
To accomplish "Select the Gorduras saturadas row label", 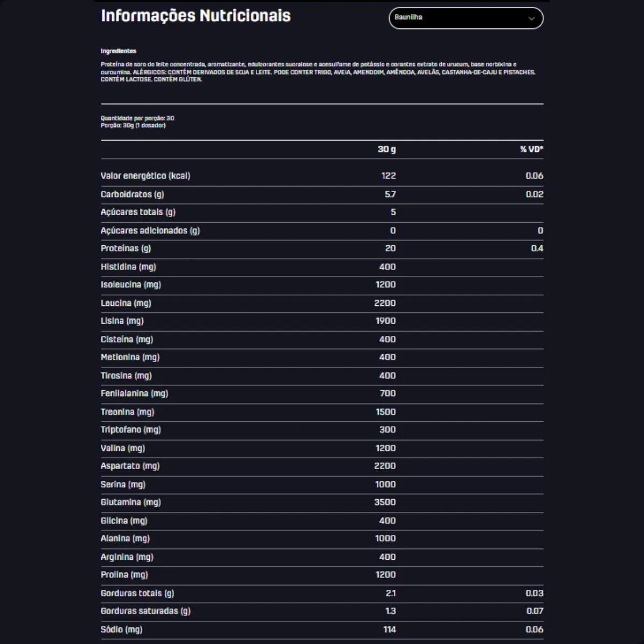I will [x=145, y=611].
